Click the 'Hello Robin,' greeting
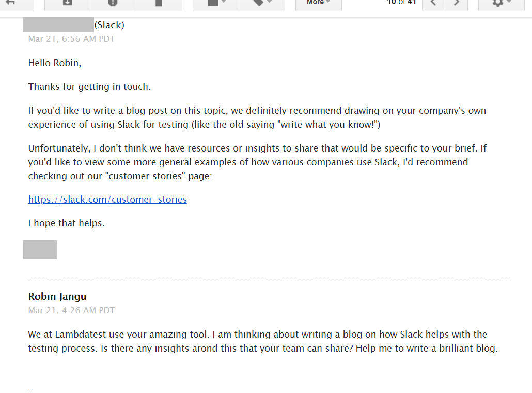The width and height of the screenshot is (532, 393). tap(55, 63)
